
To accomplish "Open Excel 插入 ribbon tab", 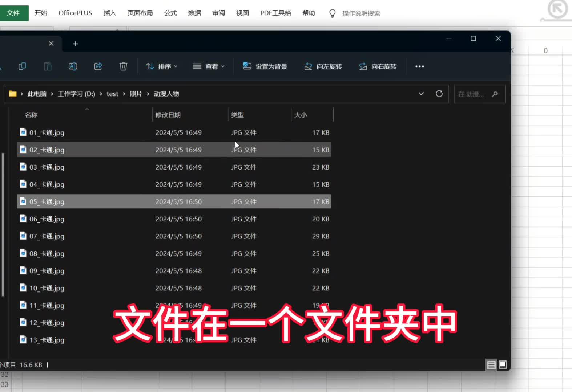I will (x=110, y=13).
